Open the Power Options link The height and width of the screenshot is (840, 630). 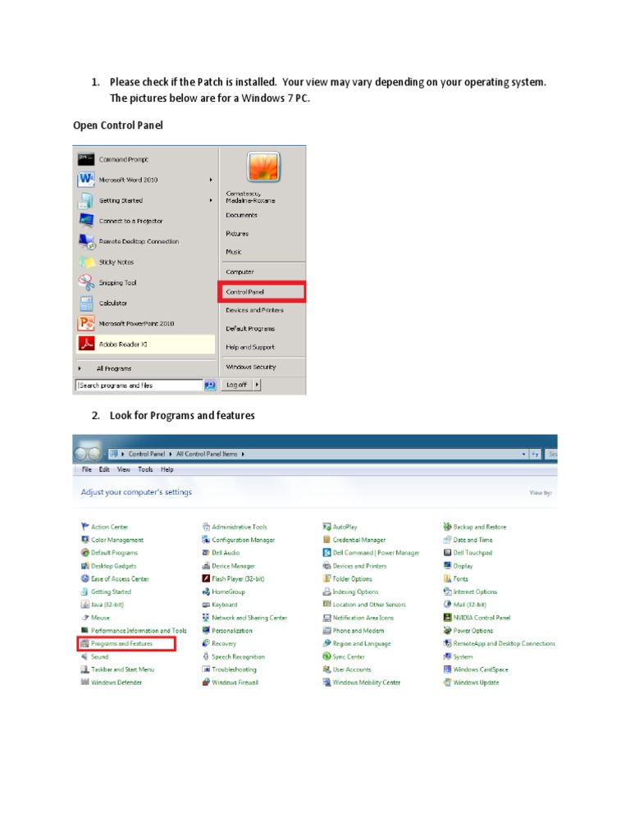pos(473,631)
